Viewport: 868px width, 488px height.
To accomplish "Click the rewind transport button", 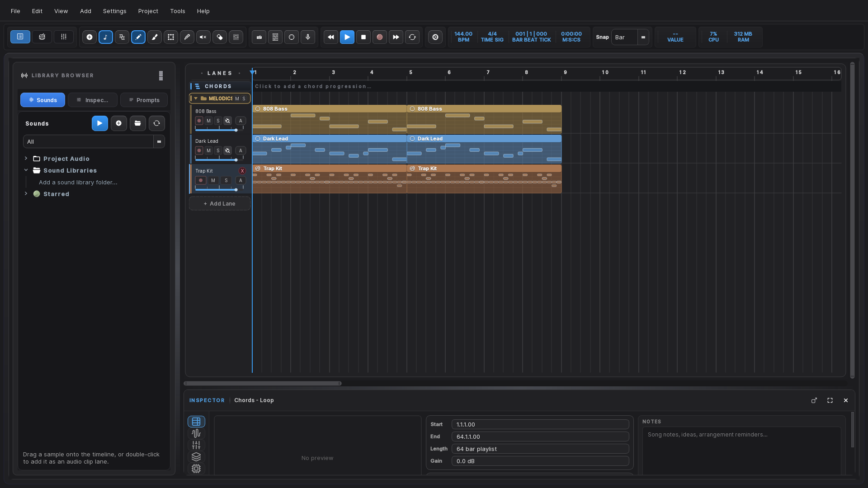I will tap(331, 37).
